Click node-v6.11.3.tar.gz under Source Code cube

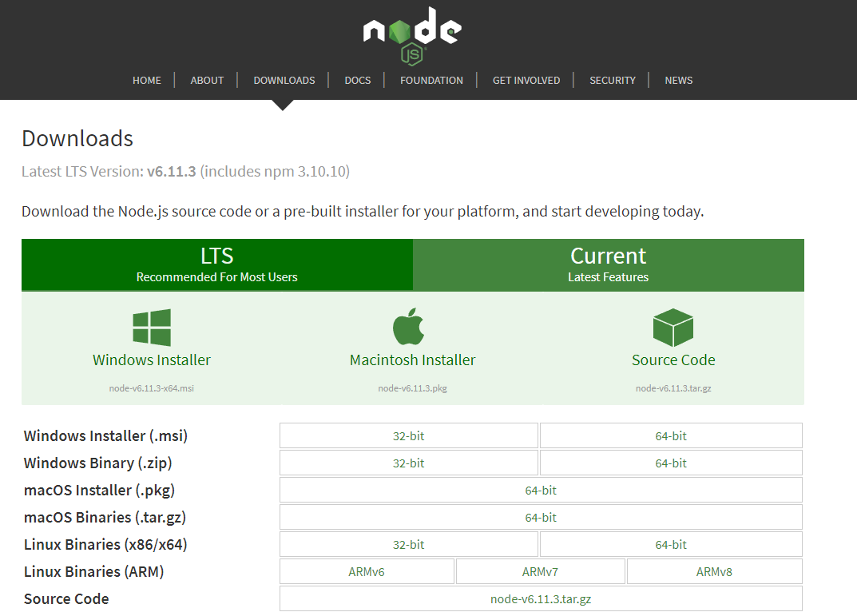pyautogui.click(x=673, y=388)
